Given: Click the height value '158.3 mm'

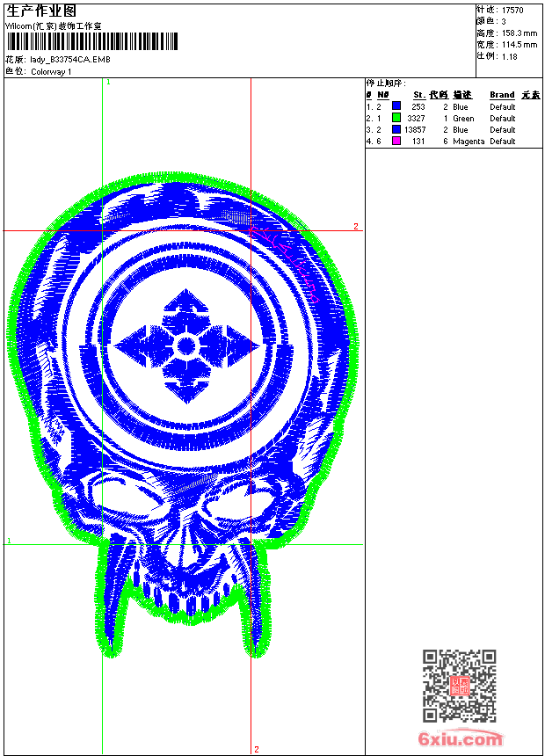Looking at the screenshot, I should (x=520, y=33).
